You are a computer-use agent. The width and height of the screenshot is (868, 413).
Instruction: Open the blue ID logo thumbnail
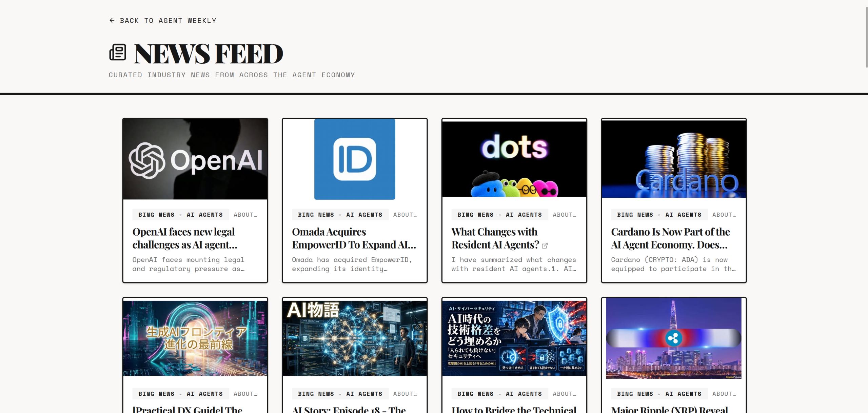tap(355, 159)
